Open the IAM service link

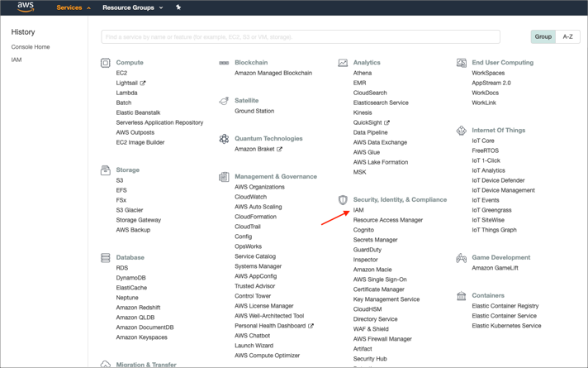358,210
